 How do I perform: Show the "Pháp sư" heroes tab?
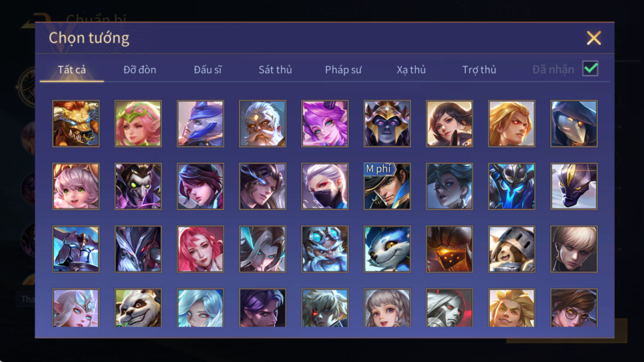tap(343, 70)
